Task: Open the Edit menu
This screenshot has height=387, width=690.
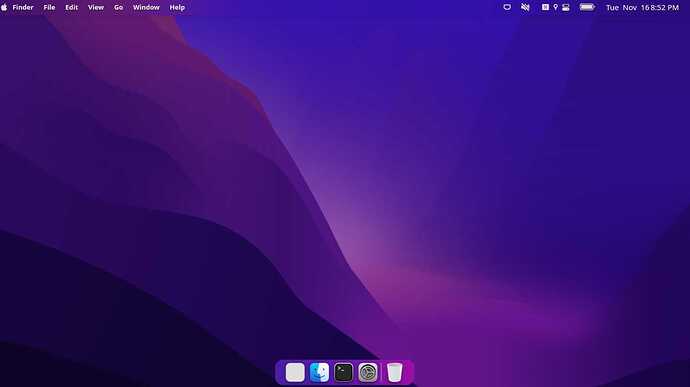Action: pyautogui.click(x=72, y=7)
